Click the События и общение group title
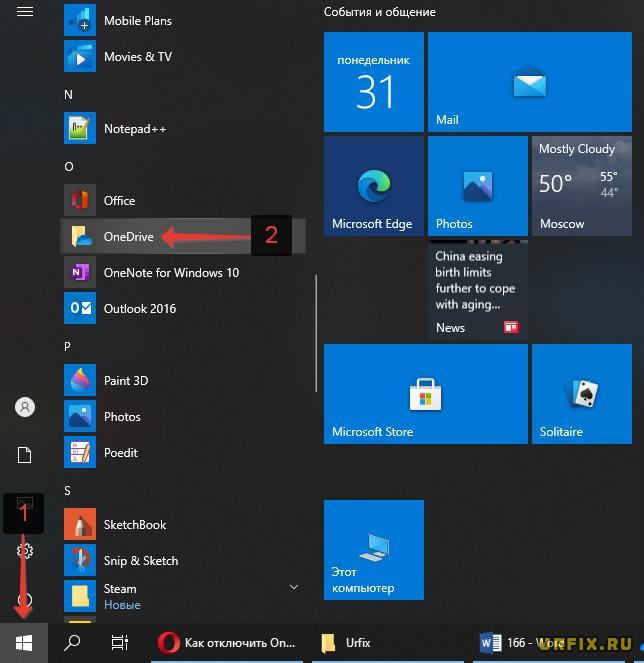This screenshot has width=644, height=663. (379, 12)
